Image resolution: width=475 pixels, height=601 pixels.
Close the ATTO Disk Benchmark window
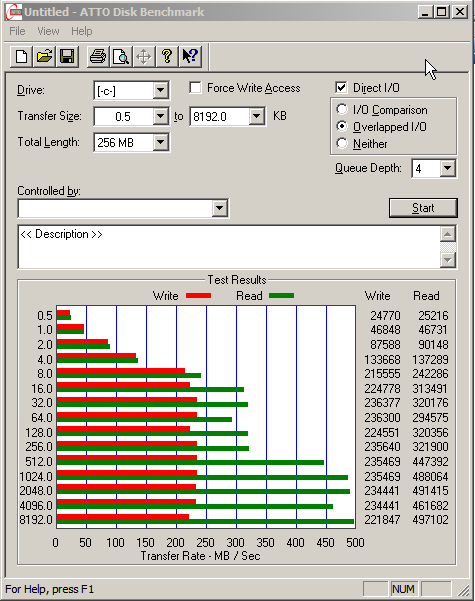(460, 12)
